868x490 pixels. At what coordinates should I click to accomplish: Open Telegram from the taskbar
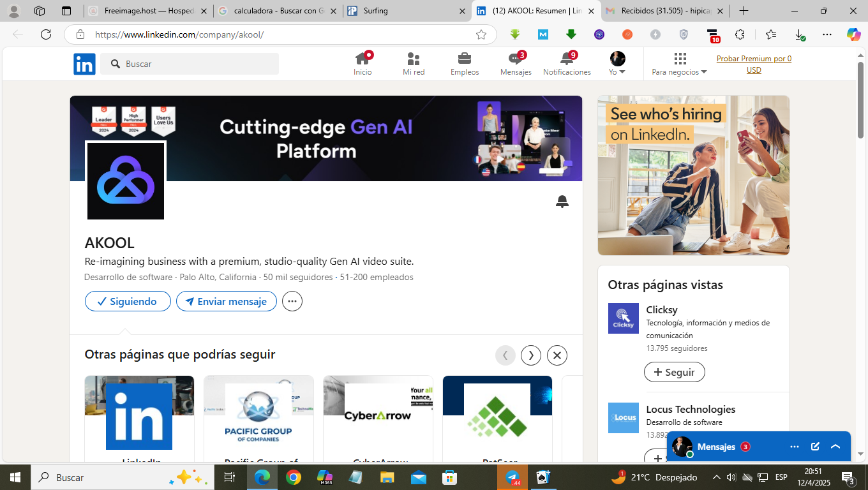(x=513, y=477)
